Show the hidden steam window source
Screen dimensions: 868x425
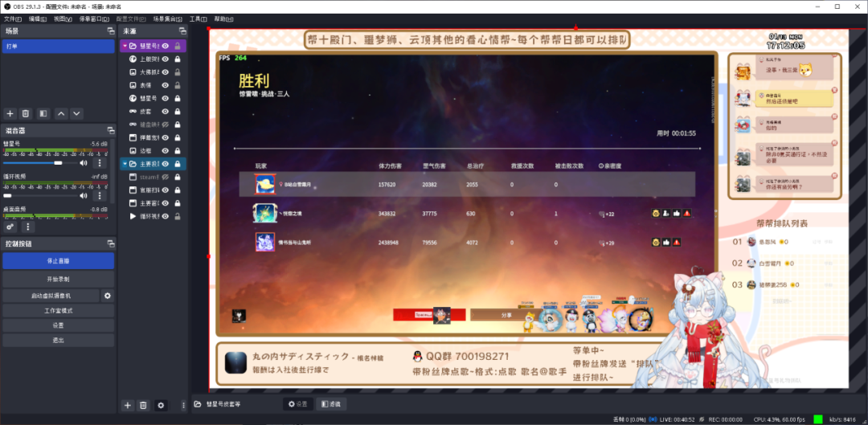[x=165, y=177]
